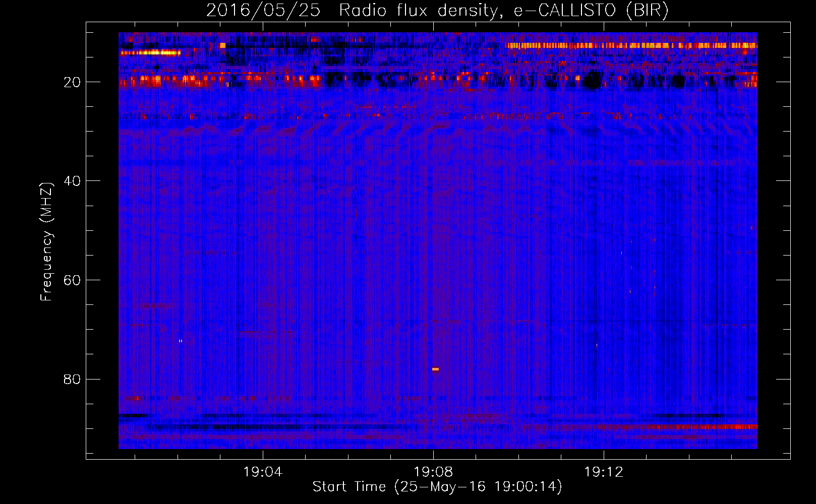
Task: Click the bright orange spot near 78 MHz at 19:08
Action: [435, 369]
